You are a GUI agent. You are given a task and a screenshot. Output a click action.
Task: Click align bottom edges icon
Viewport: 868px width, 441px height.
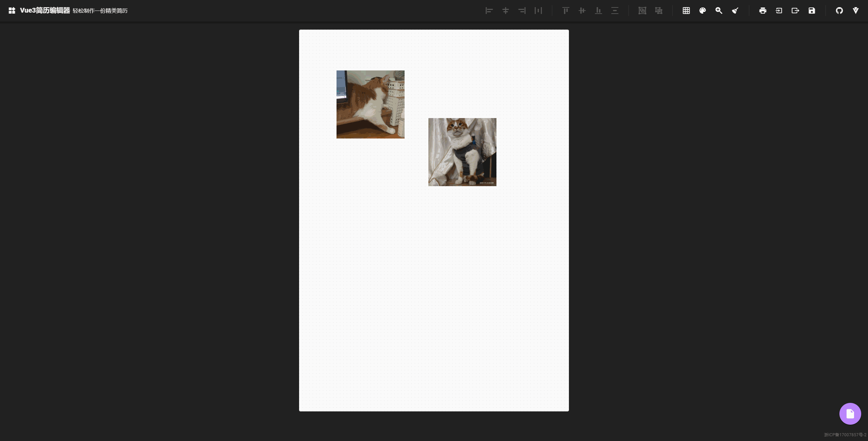(598, 11)
